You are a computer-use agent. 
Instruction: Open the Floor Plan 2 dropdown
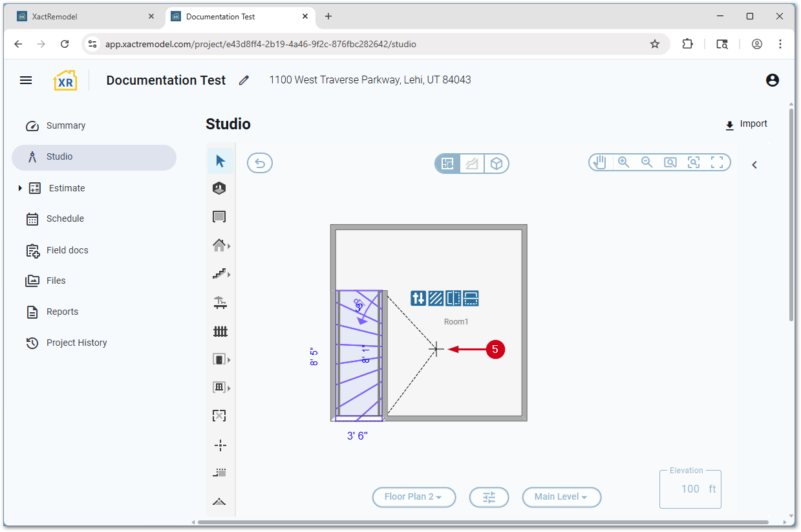[414, 497]
